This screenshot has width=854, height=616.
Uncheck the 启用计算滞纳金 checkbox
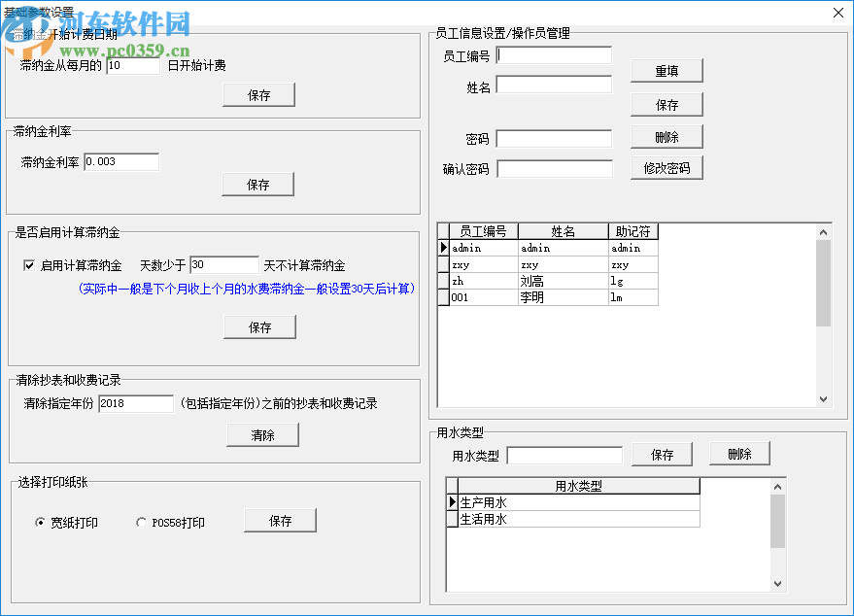click(x=30, y=264)
